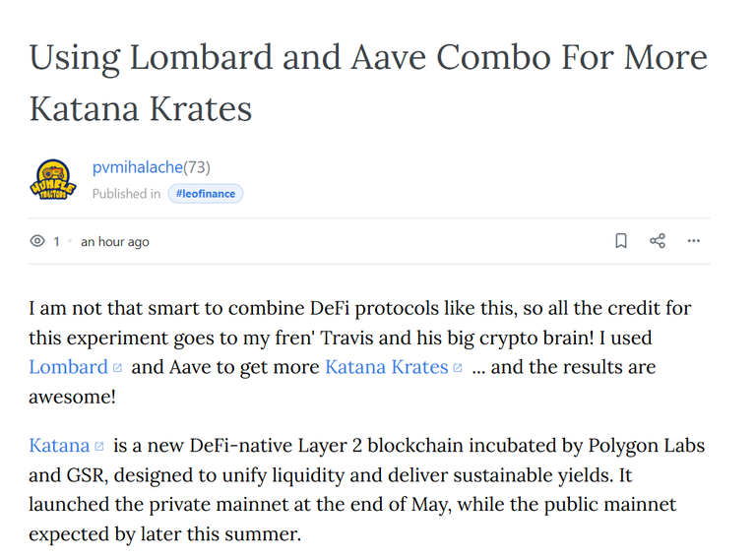
Task: Open the Humble Tractors author avatar
Action: [x=53, y=179]
